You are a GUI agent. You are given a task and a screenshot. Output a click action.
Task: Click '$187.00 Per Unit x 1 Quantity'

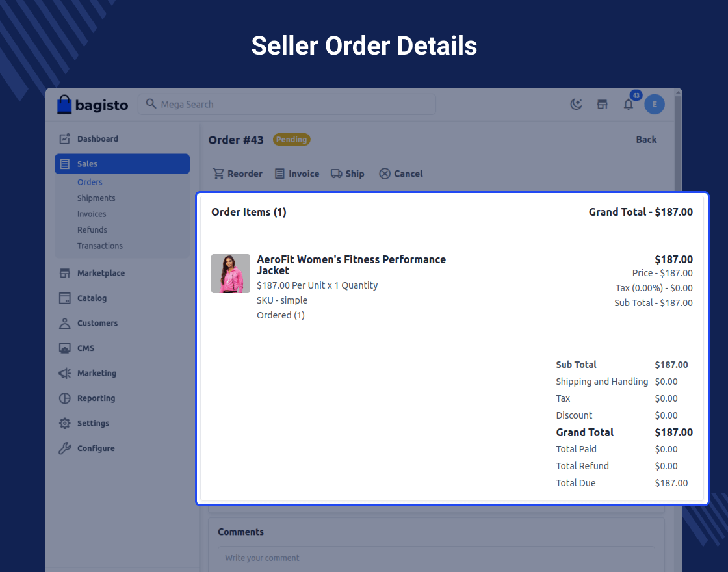(317, 285)
